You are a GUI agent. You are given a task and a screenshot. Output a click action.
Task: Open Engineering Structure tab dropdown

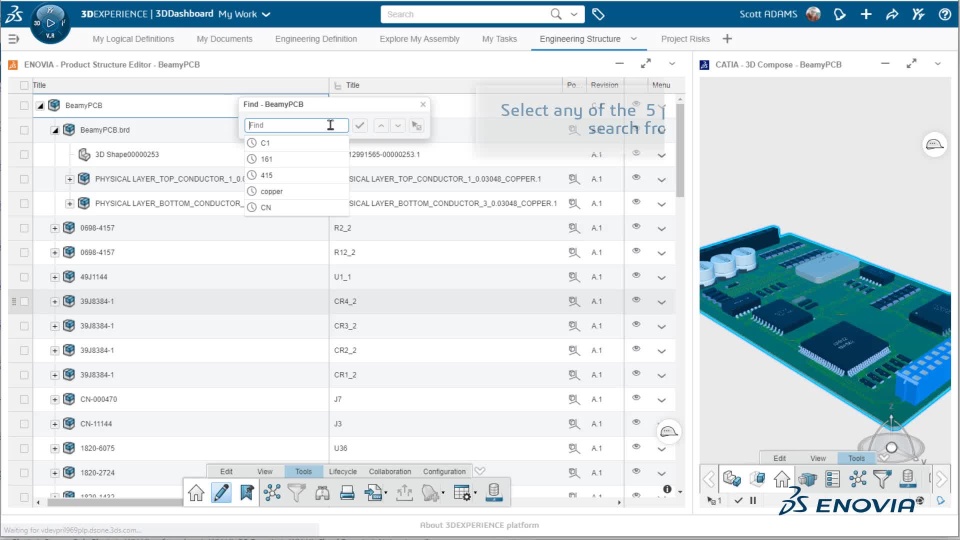(634, 39)
